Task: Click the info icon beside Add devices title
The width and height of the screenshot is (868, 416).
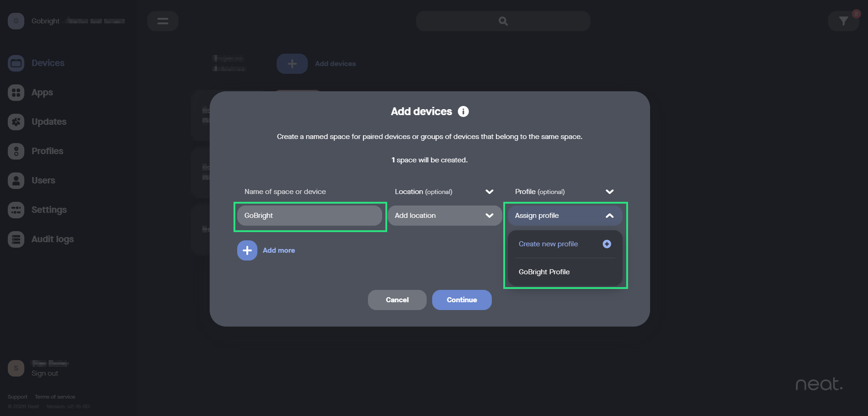Action: [463, 111]
